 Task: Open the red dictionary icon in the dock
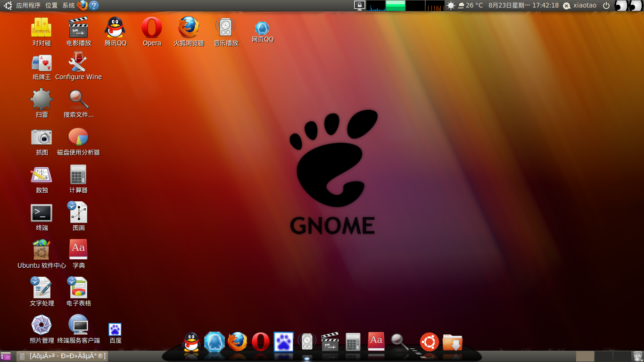[376, 341]
